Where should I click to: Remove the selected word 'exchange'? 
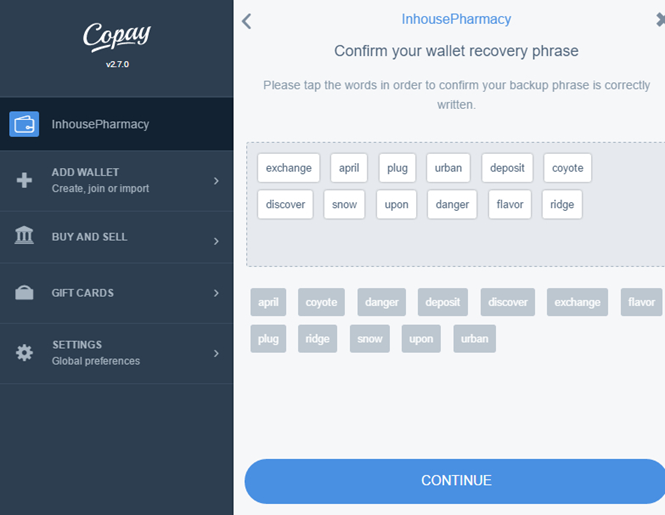289,168
